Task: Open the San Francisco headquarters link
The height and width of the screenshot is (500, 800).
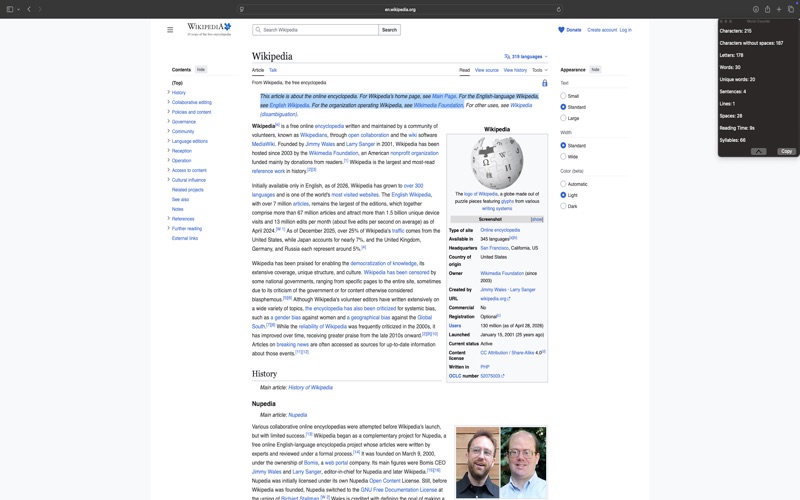Action: pyautogui.click(x=494, y=248)
